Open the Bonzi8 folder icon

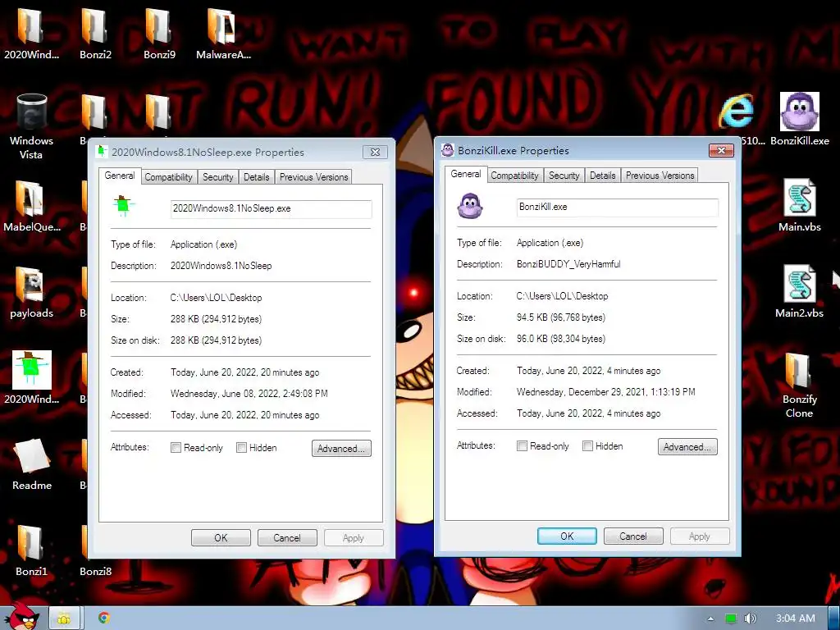coord(95,571)
